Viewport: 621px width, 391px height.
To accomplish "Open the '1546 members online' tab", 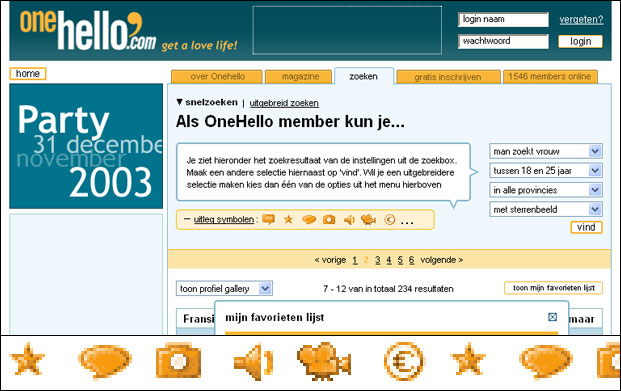I will pos(550,76).
